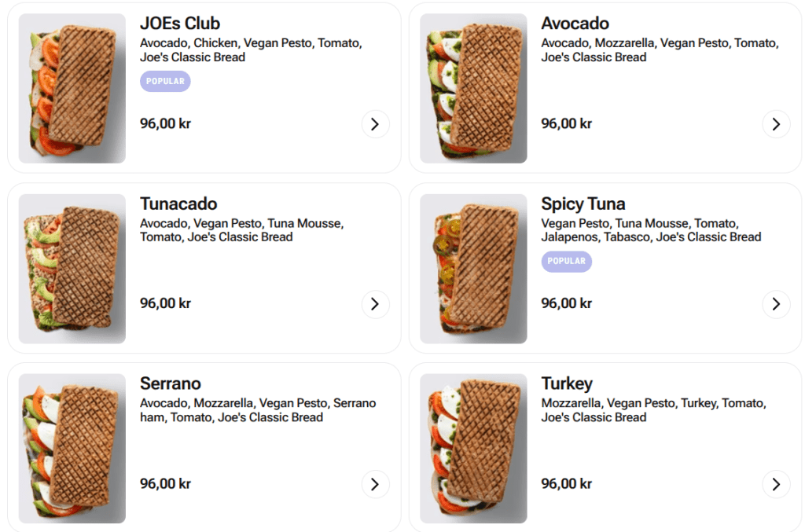This screenshot has height=532, width=805.
Task: Select the Serrano card's arrow icon
Action: (375, 484)
